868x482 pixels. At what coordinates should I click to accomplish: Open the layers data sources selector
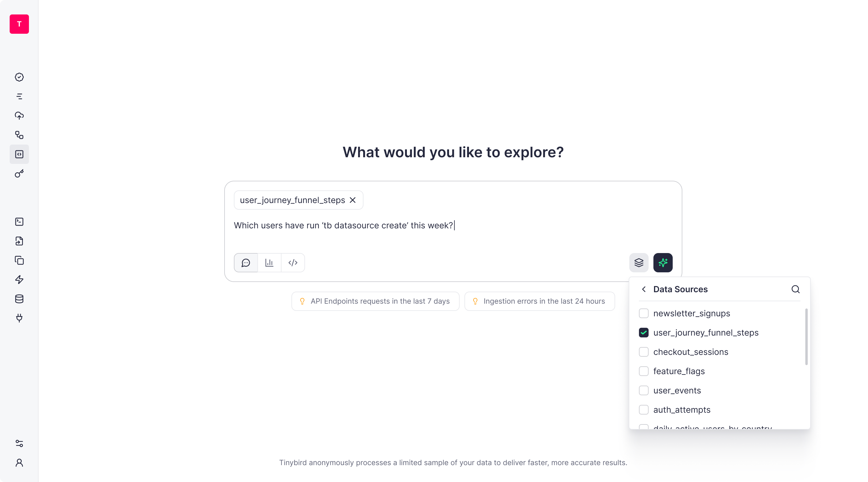639,262
